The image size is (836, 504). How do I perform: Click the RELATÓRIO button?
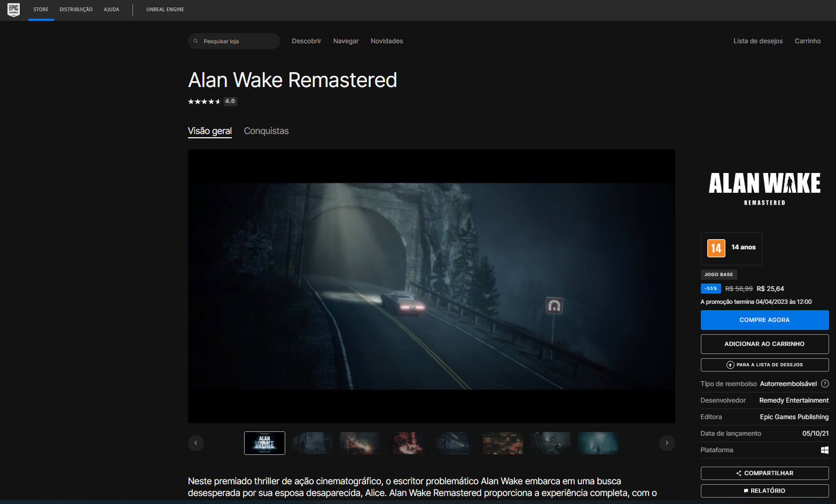pos(764,491)
